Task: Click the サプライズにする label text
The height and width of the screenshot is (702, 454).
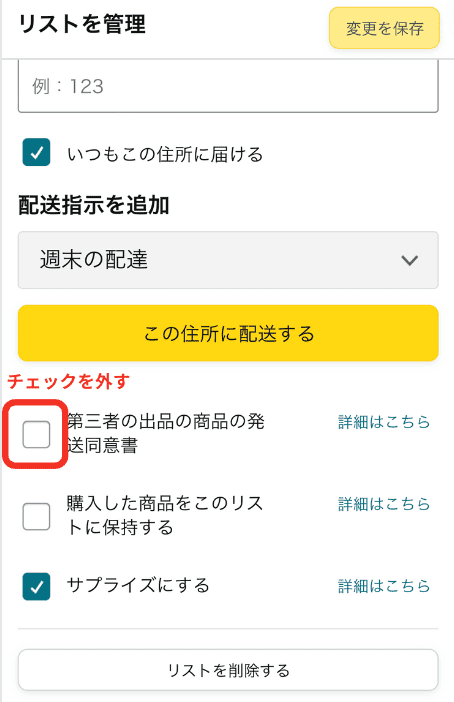Action: 138,585
